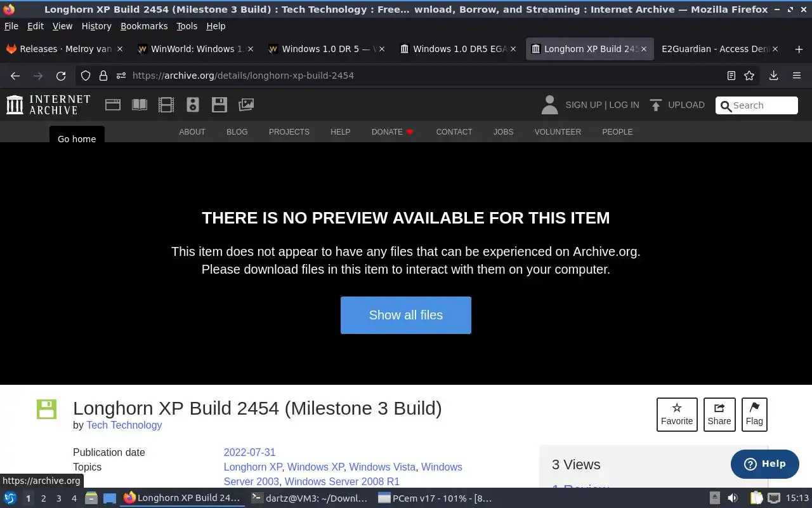Viewport: 812px width, 508px height.
Task: Click the archive.org URL address bar
Action: pos(419,76)
